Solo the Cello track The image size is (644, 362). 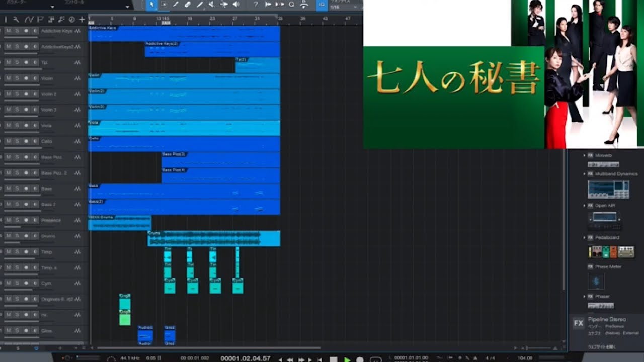click(17, 141)
